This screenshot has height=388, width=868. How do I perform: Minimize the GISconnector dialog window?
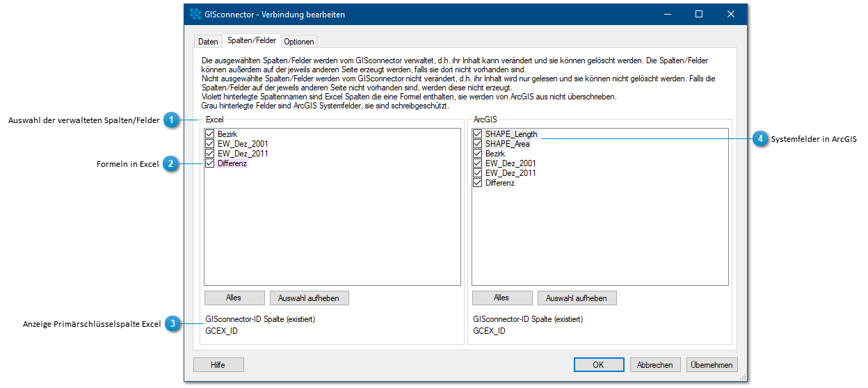(x=667, y=14)
